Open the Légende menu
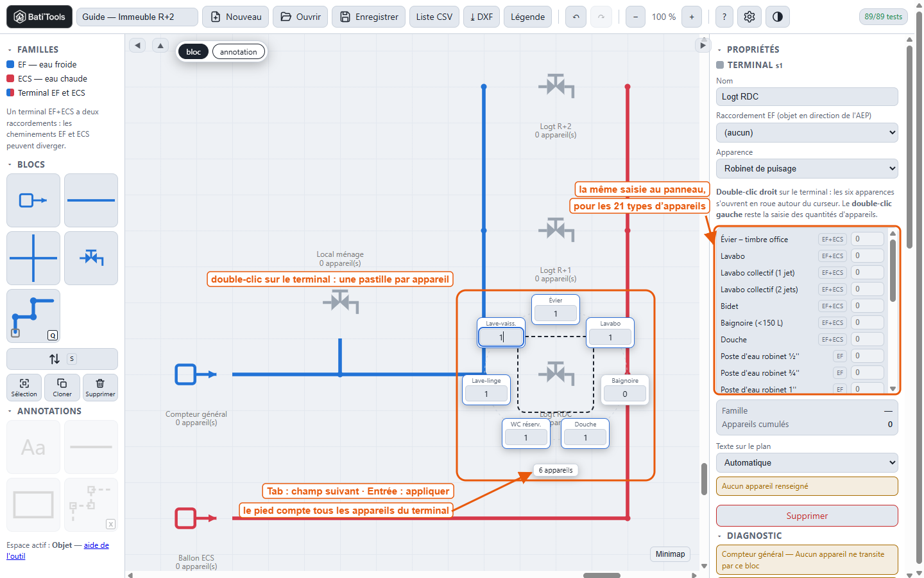Viewport: 924px width, 578px height. click(528, 17)
